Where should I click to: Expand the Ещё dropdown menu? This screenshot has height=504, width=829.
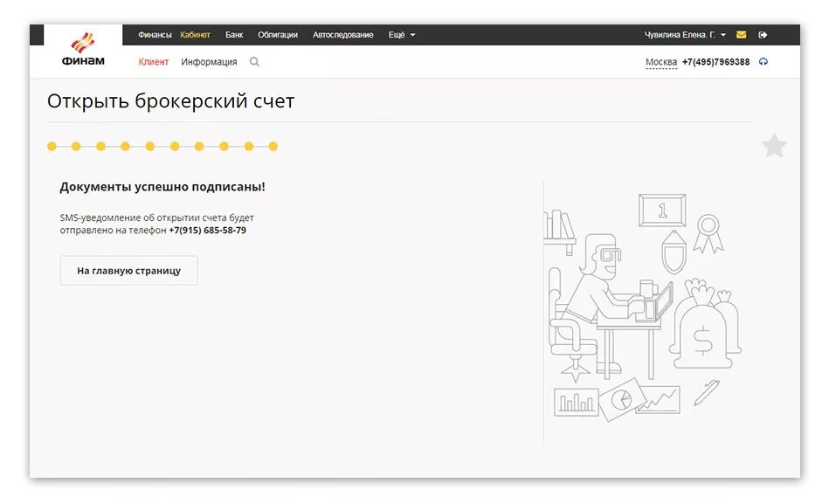pos(400,34)
